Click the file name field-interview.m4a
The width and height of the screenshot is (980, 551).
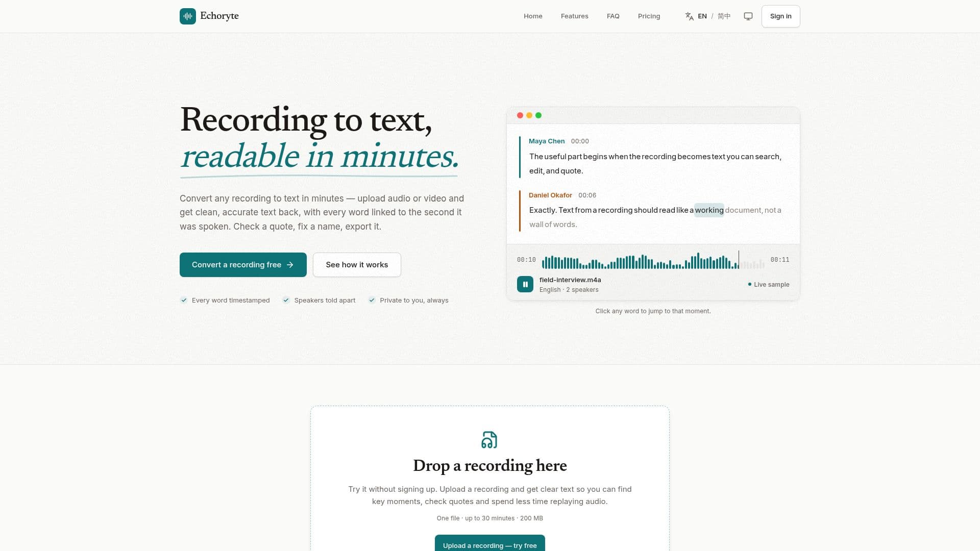[570, 280]
